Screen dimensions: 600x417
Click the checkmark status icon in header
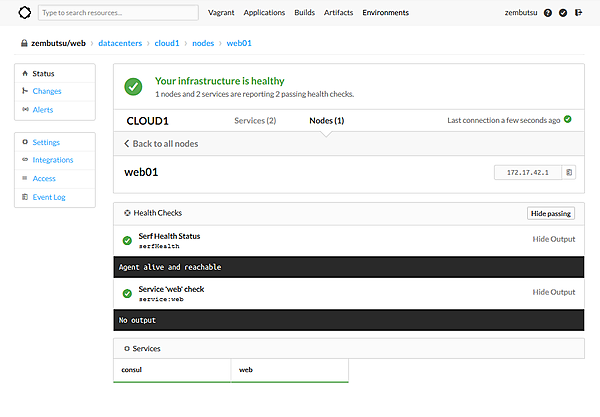coord(564,13)
